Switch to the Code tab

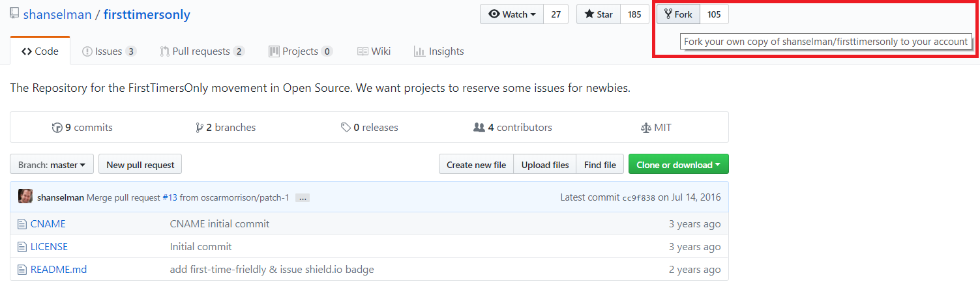coord(40,51)
